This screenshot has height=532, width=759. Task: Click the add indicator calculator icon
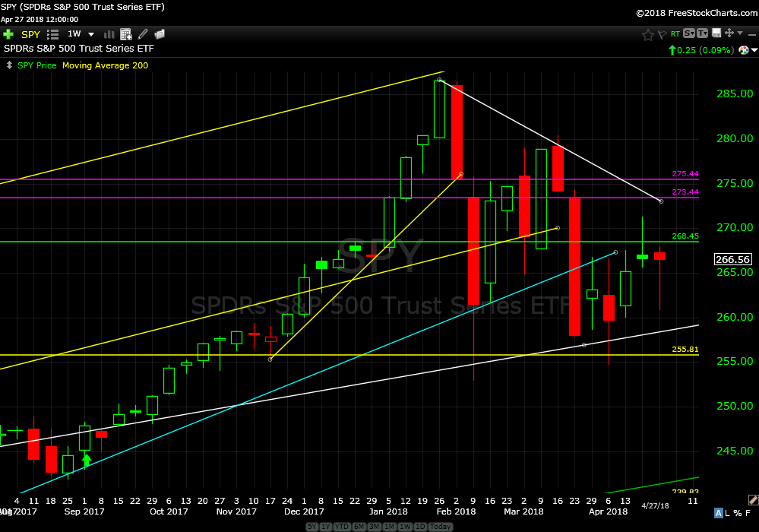[125, 34]
